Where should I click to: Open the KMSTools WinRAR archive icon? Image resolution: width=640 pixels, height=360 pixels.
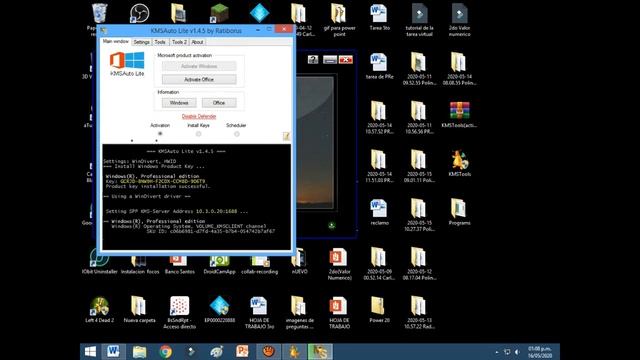click(459, 111)
